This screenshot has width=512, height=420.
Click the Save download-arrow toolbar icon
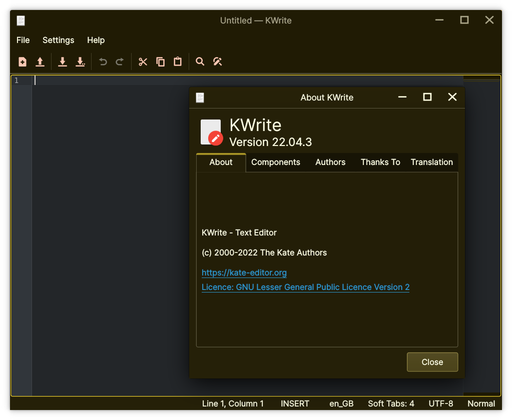(63, 61)
